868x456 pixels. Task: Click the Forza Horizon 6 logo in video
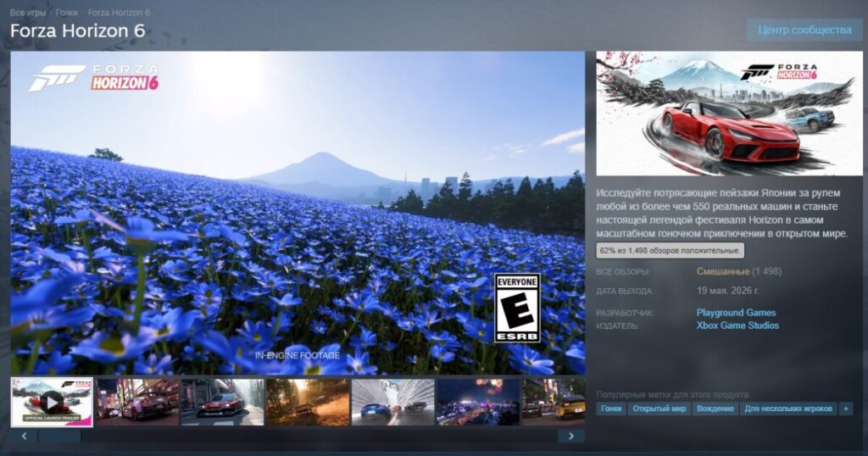94,77
